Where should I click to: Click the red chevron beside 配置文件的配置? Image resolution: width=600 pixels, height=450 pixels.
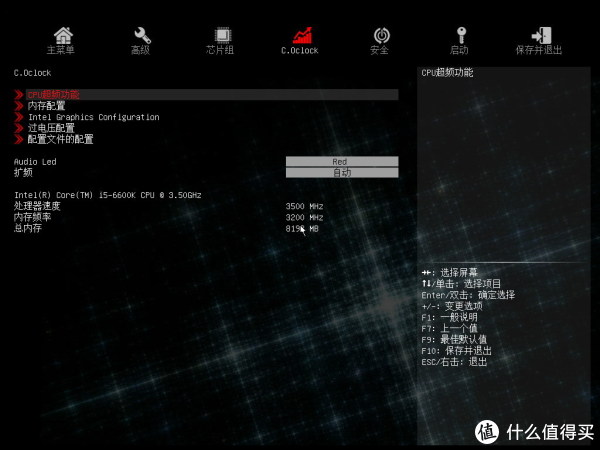coord(19,139)
